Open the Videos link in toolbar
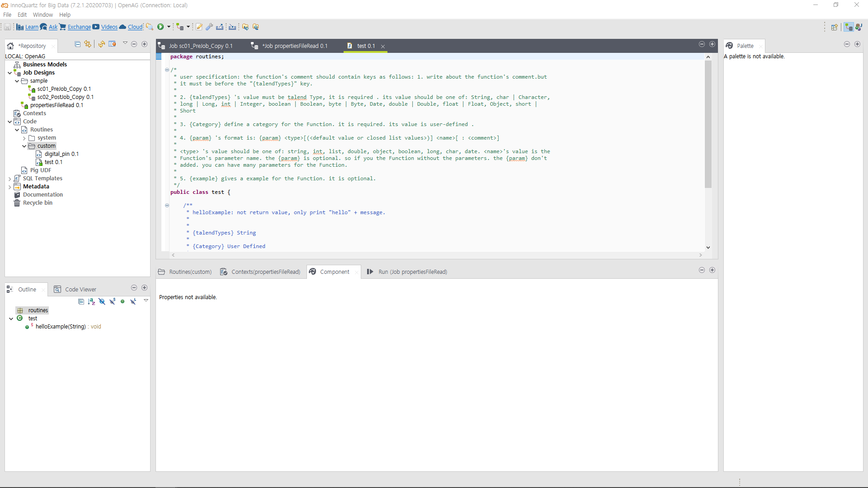 coord(109,27)
